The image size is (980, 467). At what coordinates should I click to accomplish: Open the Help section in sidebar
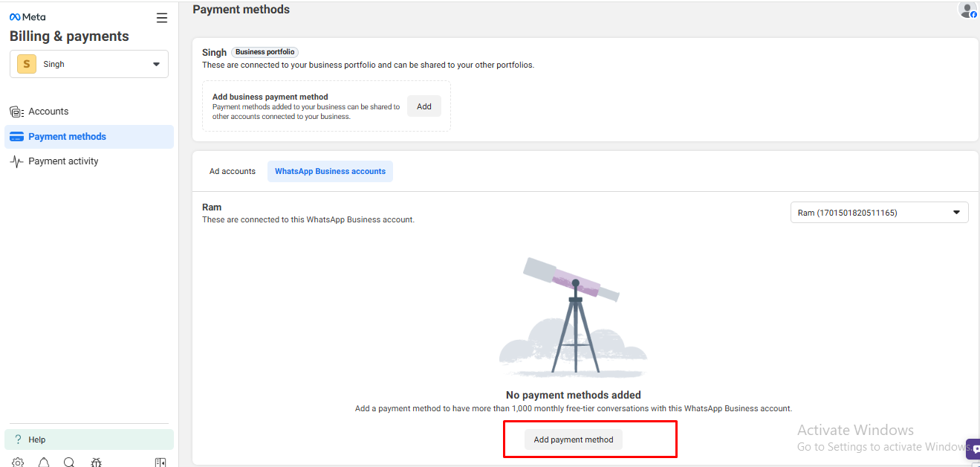37,439
